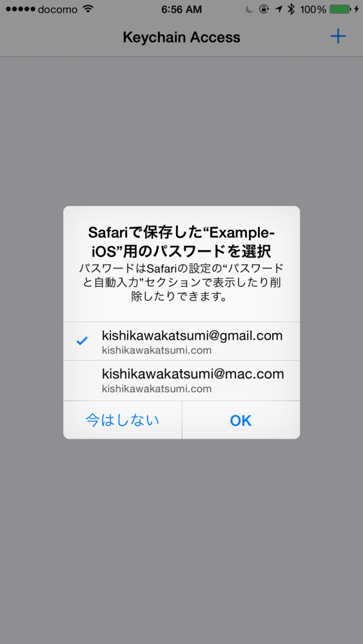Tap the dialog title about Safari passwords

click(x=181, y=241)
